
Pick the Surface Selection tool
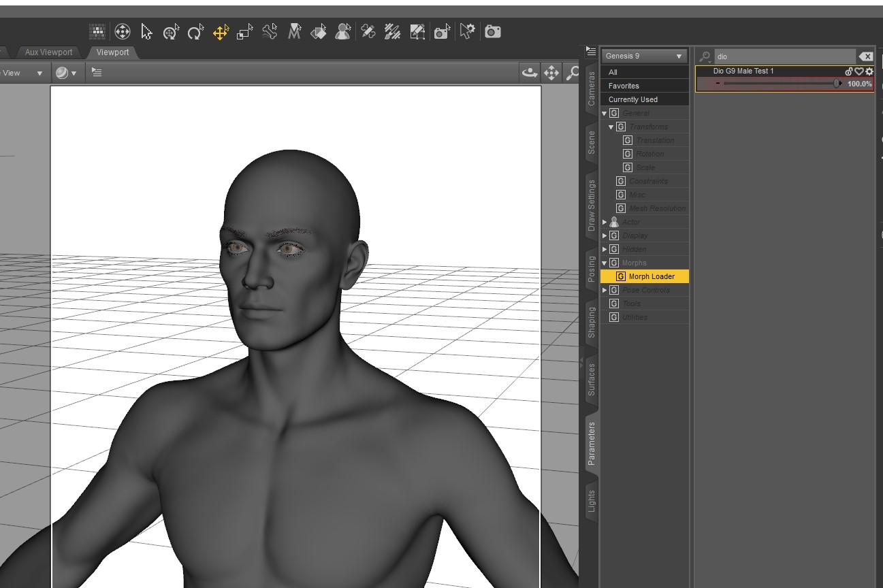click(318, 32)
